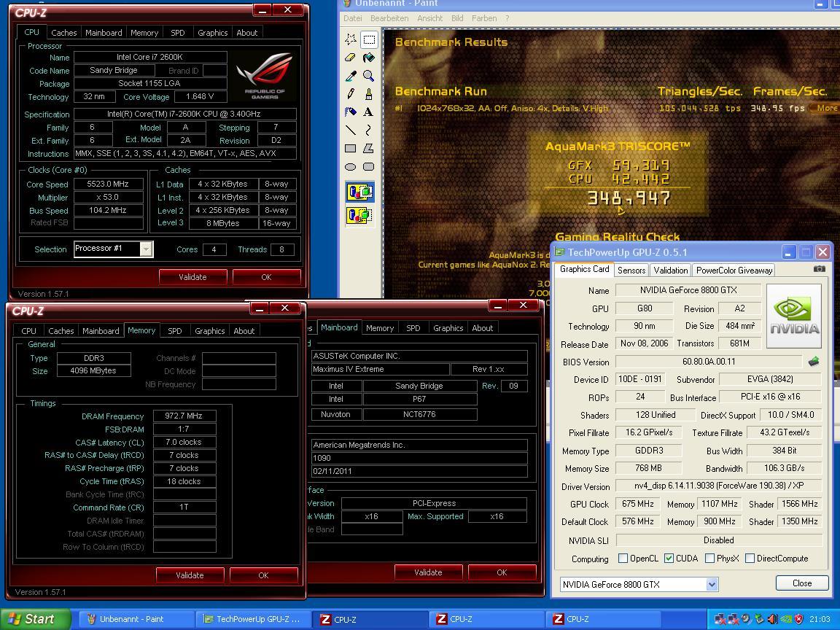840x630 pixels.
Task: Click the red security shield tray icon
Action: [x=798, y=619]
